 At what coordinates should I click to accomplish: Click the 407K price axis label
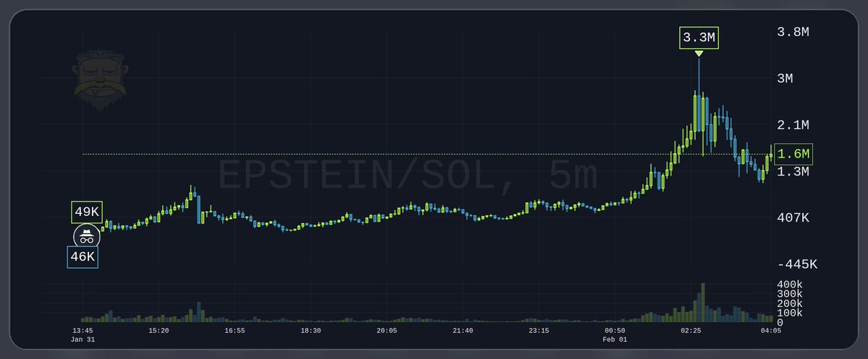[792, 217]
